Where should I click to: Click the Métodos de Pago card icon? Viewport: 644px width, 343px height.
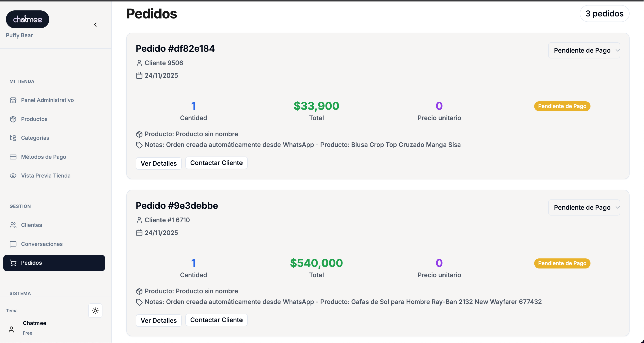point(13,157)
